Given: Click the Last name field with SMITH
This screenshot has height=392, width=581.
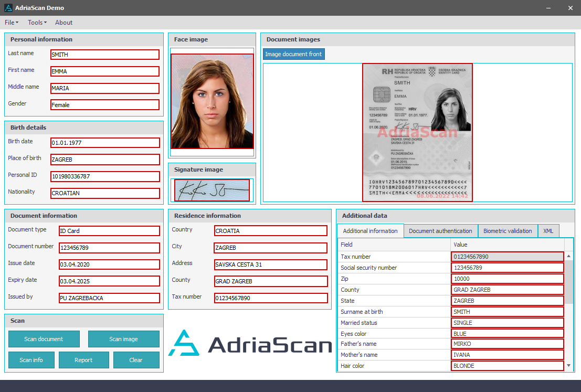Looking at the screenshot, I should tap(105, 55).
